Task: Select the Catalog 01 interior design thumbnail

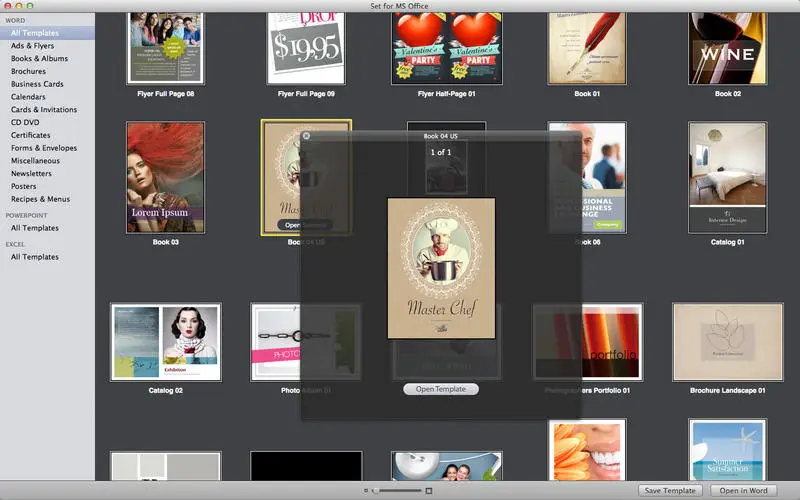Action: 728,178
